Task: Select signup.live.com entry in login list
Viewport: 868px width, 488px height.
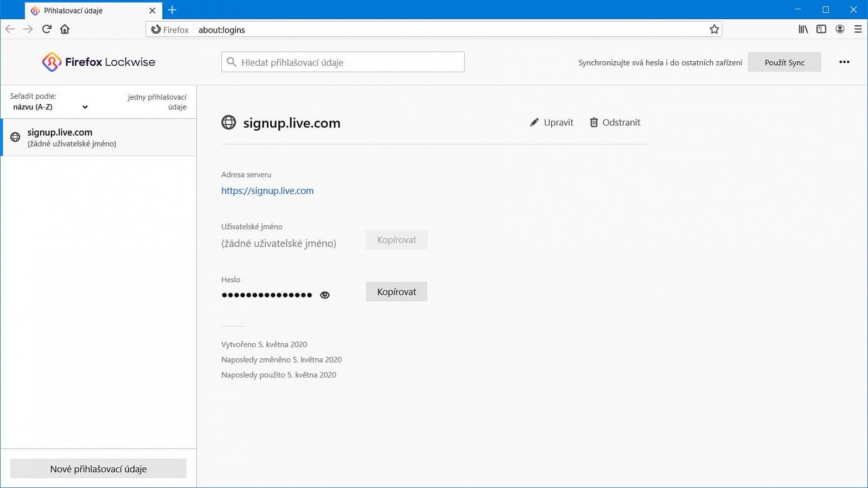Action: (98, 137)
